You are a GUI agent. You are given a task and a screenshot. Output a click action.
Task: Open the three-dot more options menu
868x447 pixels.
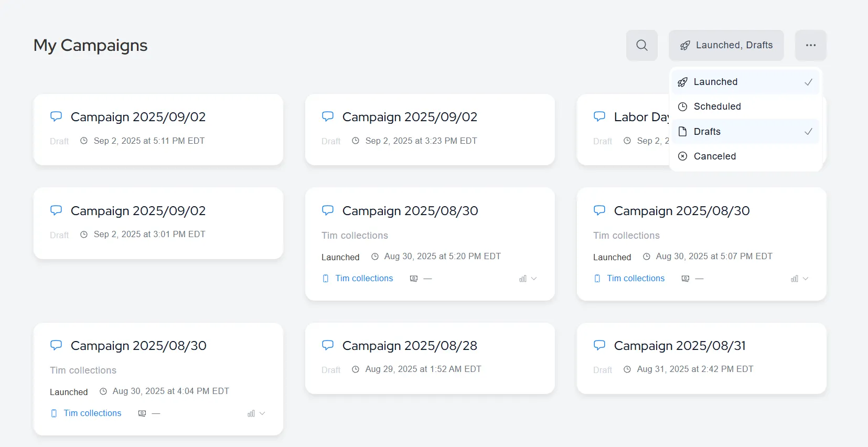click(x=810, y=45)
